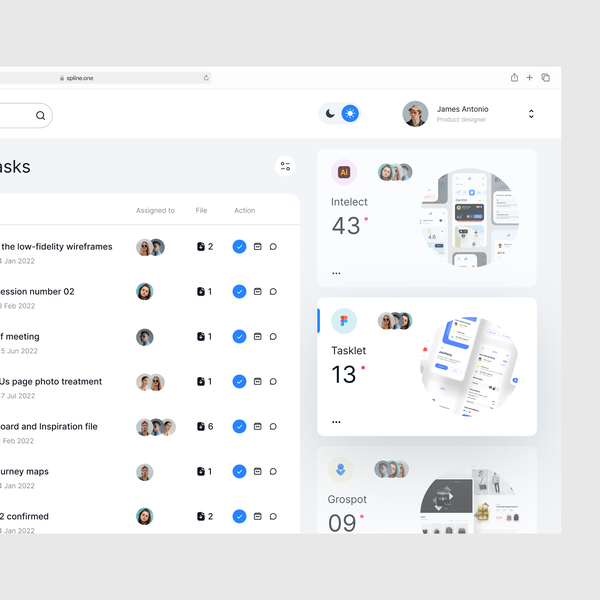Open files of low-fidelity wireframes task
600x600 pixels.
point(205,247)
